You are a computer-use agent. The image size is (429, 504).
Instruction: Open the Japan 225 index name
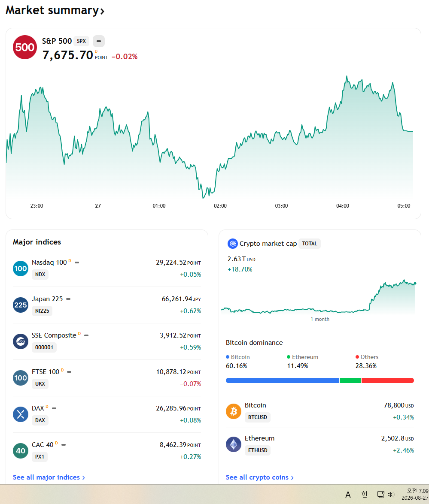tap(47, 299)
